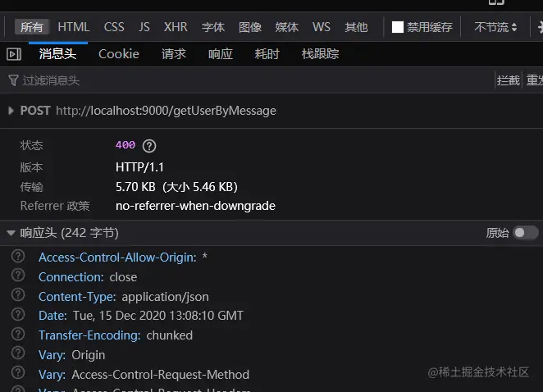Click the Vary header name before Origin
The image size is (543, 392).
(x=52, y=355)
